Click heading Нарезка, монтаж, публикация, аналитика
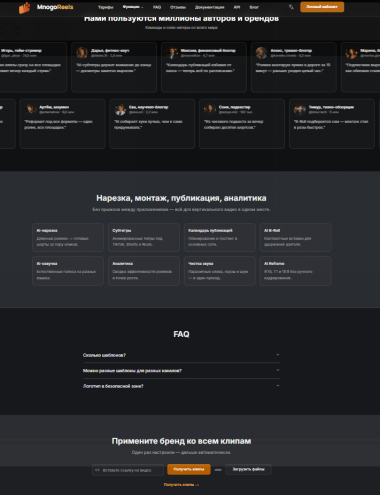This screenshot has height=495, width=380. pyautogui.click(x=181, y=198)
